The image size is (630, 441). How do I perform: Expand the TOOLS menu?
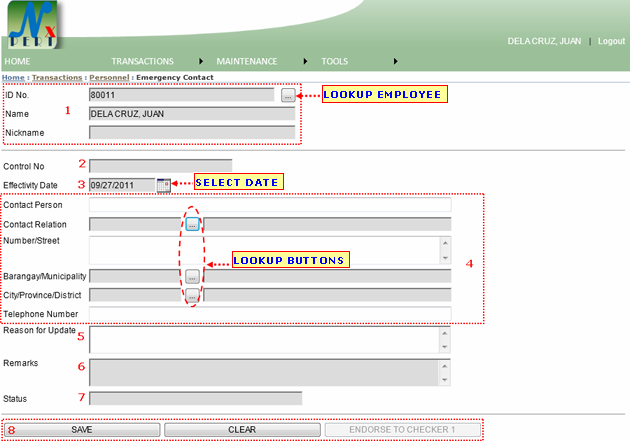pos(335,61)
